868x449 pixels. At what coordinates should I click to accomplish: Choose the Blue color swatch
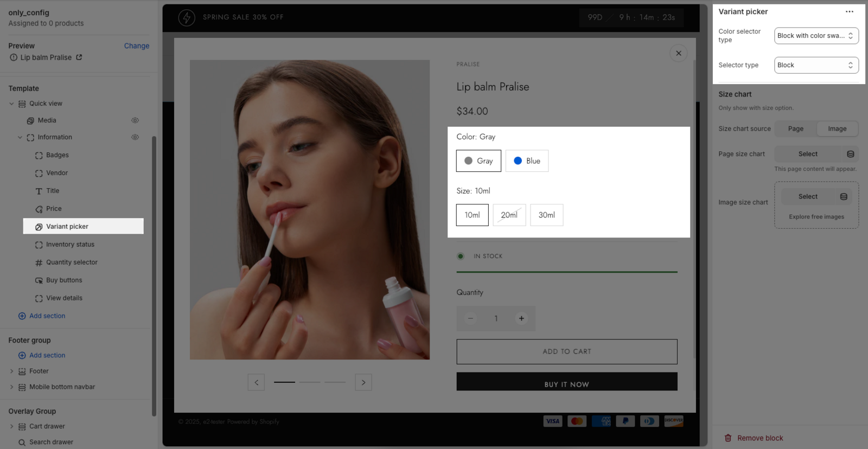(527, 161)
